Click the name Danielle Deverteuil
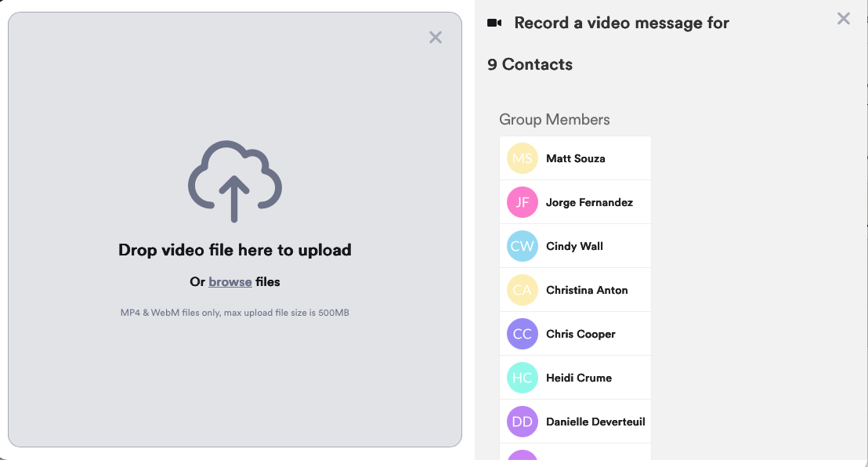 coord(595,422)
